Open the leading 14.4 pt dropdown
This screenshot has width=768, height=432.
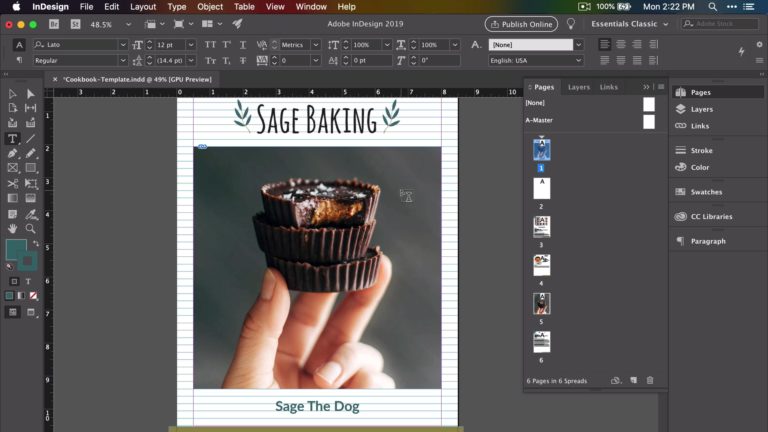point(191,60)
